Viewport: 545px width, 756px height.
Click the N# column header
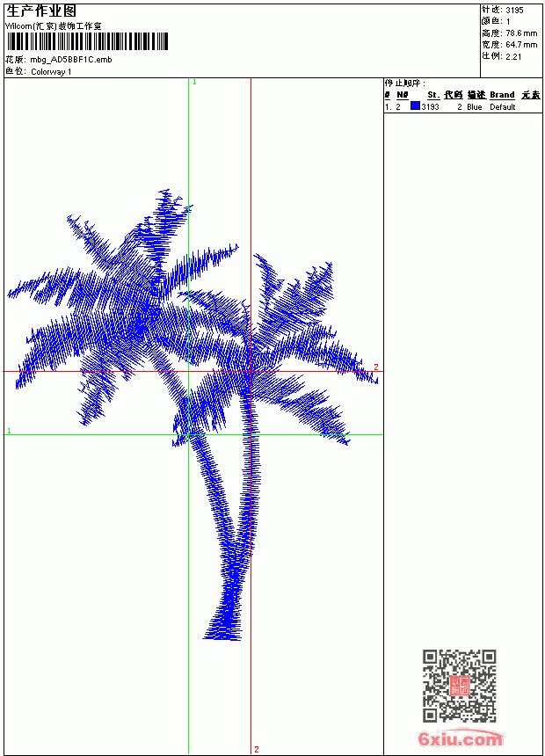pyautogui.click(x=403, y=95)
